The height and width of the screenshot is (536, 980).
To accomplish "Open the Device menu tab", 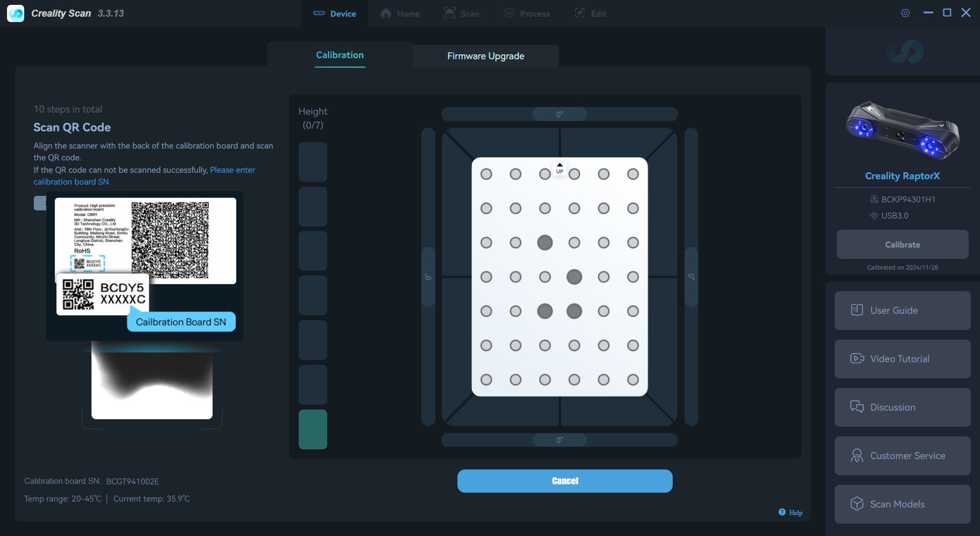I will pos(335,13).
